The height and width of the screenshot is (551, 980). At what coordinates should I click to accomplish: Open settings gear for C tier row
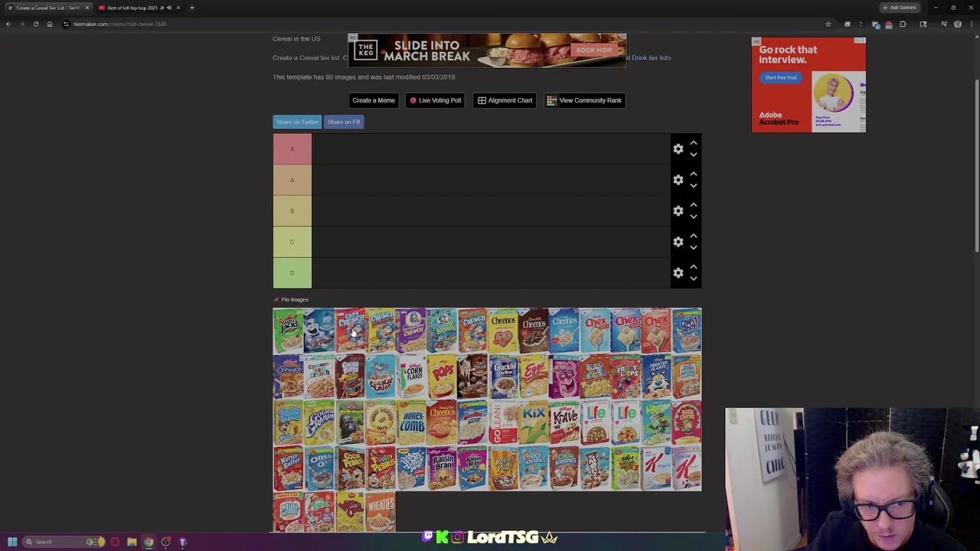[x=678, y=242]
